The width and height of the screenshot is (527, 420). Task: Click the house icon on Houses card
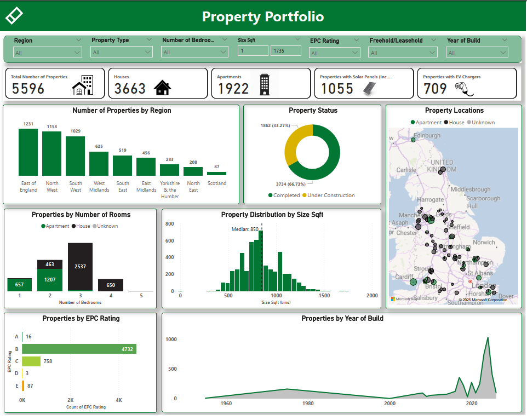[162, 88]
